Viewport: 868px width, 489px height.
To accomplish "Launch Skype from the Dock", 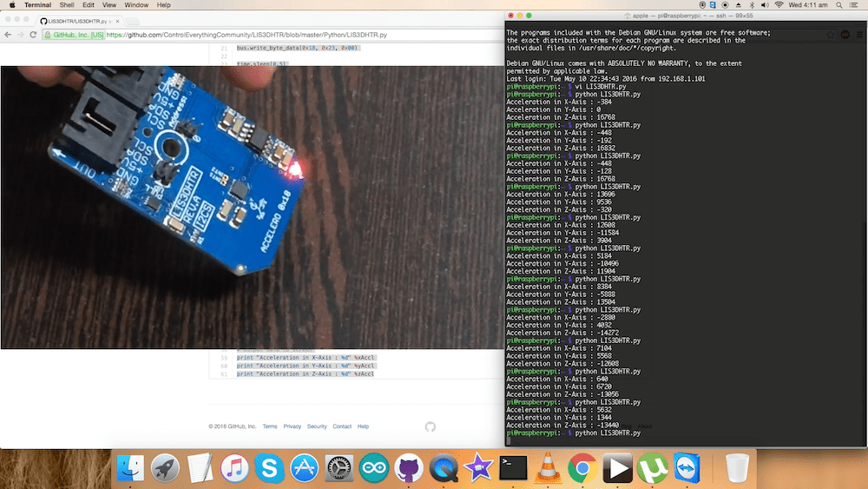I will (x=270, y=468).
